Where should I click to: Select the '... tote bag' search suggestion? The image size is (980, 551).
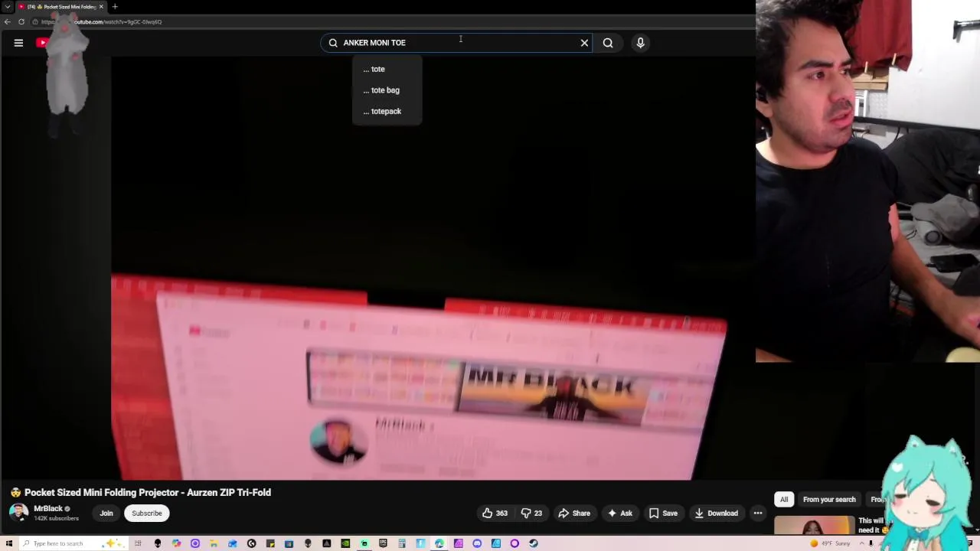coord(387,90)
